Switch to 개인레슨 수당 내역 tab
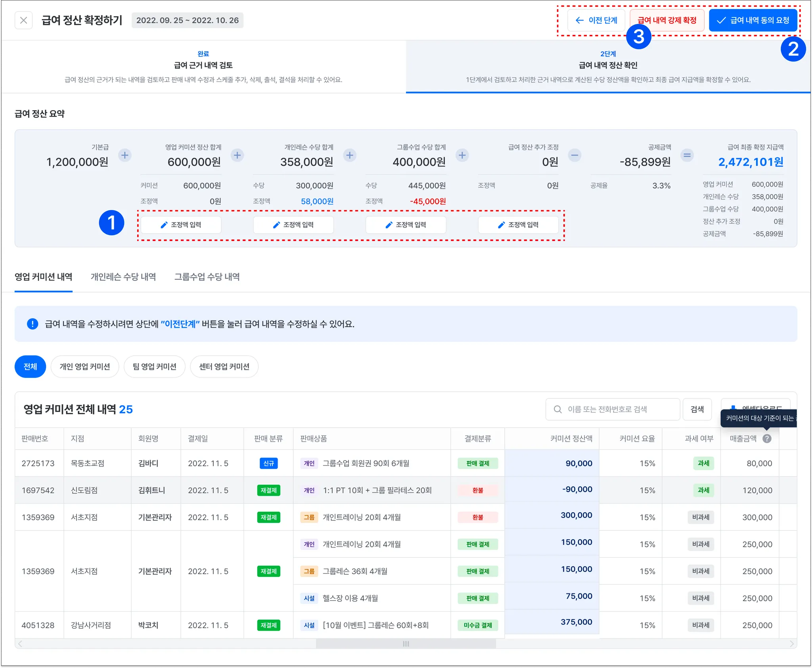 coord(123,277)
